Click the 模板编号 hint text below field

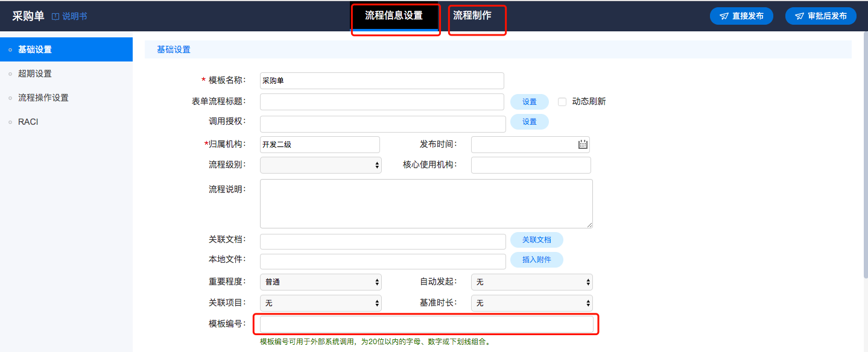pos(375,342)
